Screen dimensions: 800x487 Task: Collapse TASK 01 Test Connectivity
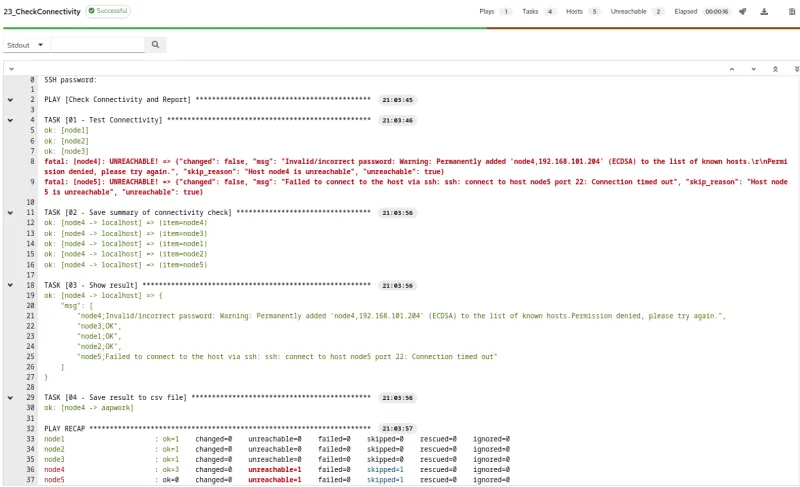tap(10, 120)
